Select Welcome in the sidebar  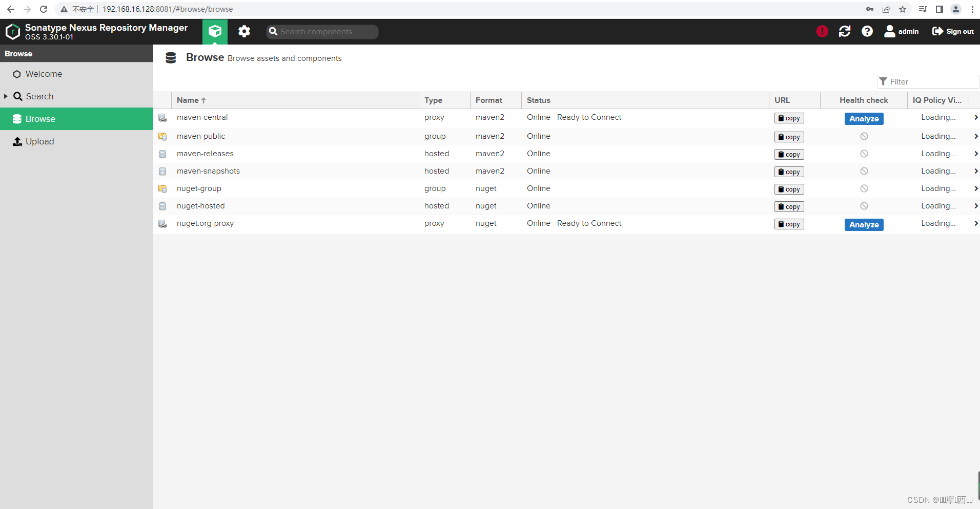(77, 74)
